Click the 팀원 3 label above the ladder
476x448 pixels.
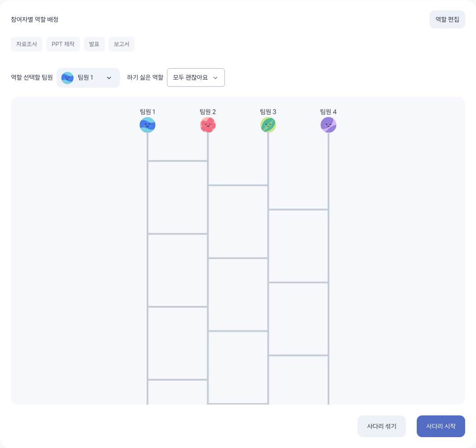tap(268, 112)
